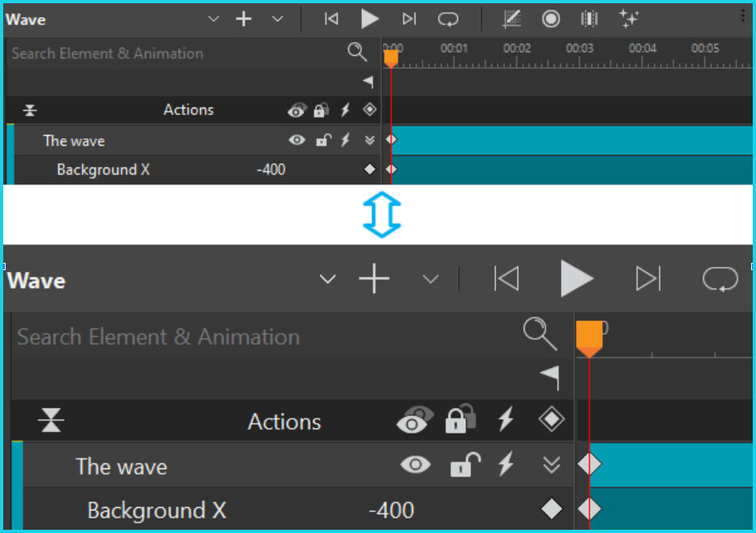
Task: Lock The wave element in the small timeline
Action: (323, 140)
